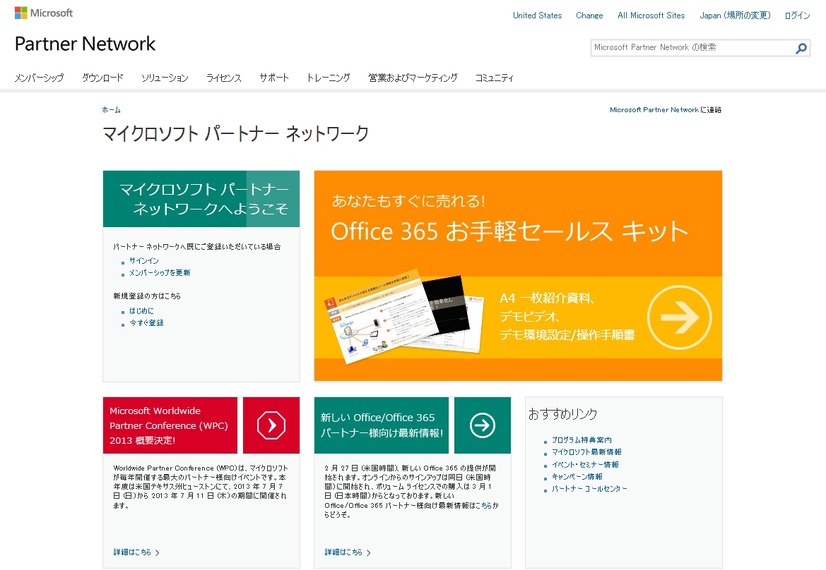Click Microsoft Partner Network に連絡 link
This screenshot has width=826, height=570.
[665, 110]
